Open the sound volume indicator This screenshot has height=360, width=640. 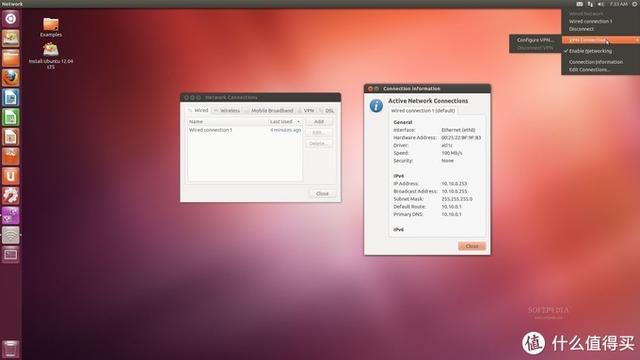point(601,4)
